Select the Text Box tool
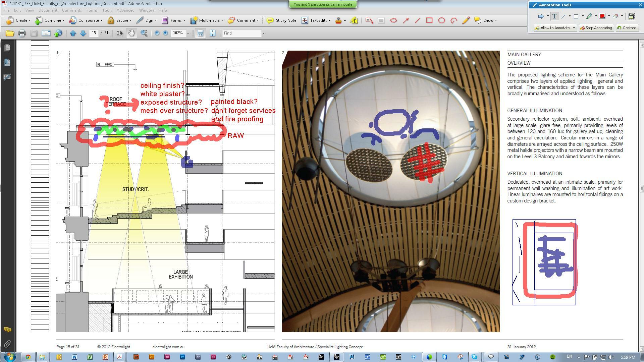Screen dimensions: 644x362 point(381,20)
